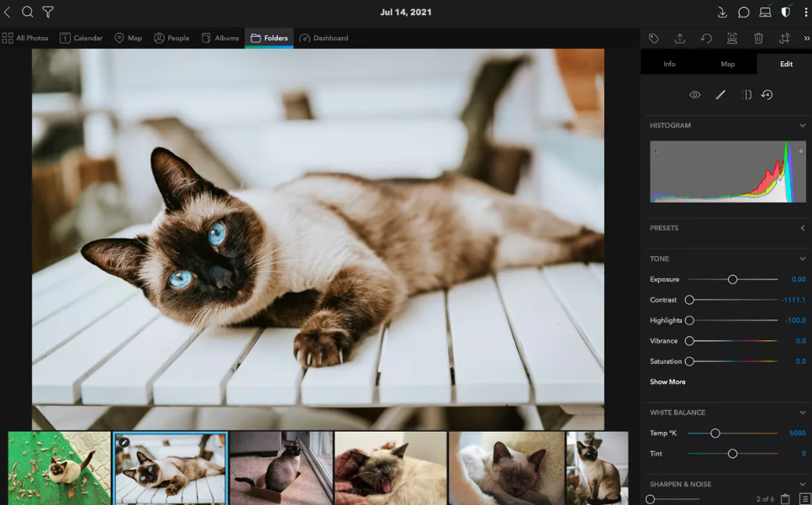Collapse the White Balance section

(x=802, y=413)
